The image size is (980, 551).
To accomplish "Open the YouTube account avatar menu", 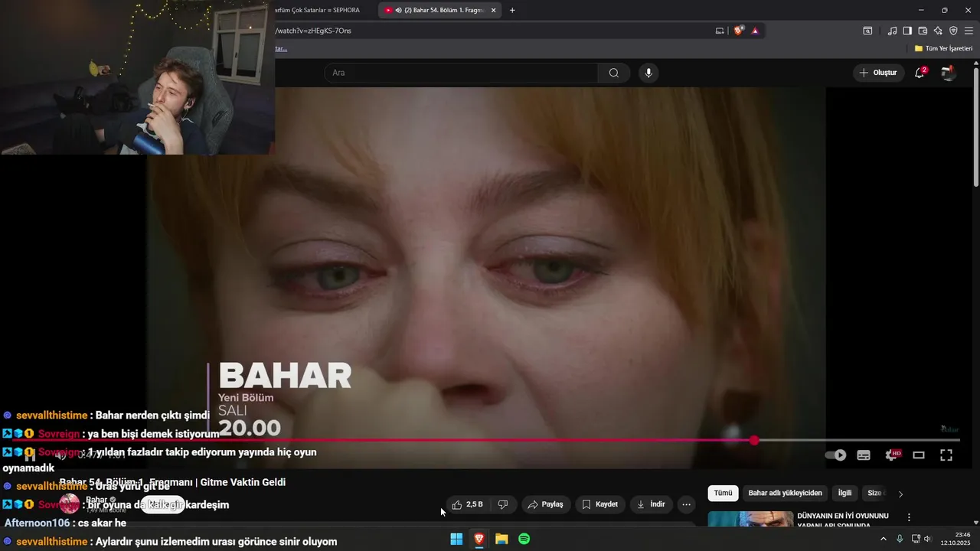I will (x=948, y=73).
